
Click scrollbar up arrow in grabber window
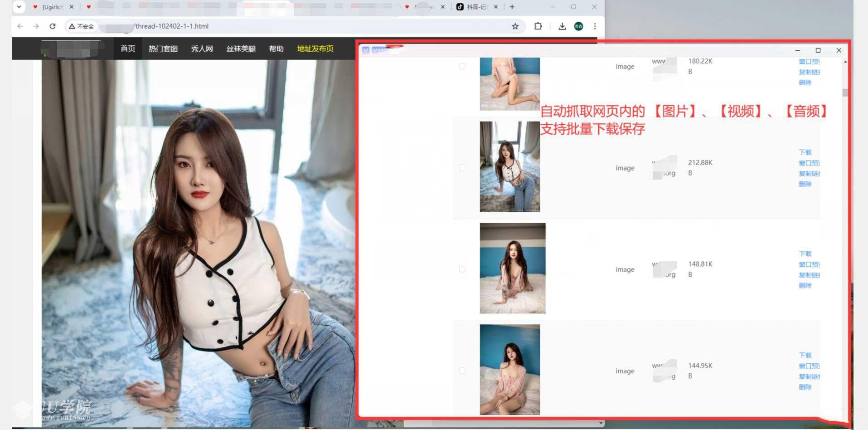[x=845, y=62]
